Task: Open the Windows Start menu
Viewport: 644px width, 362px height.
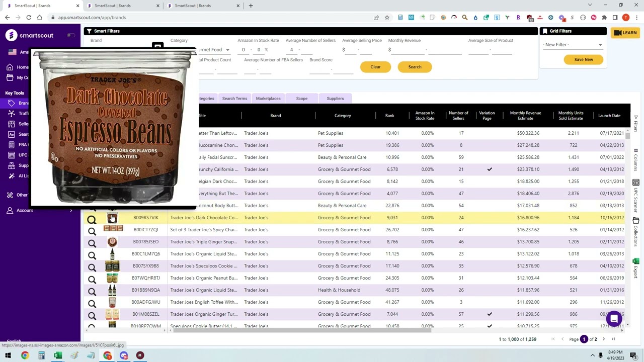Action: (x=8, y=355)
